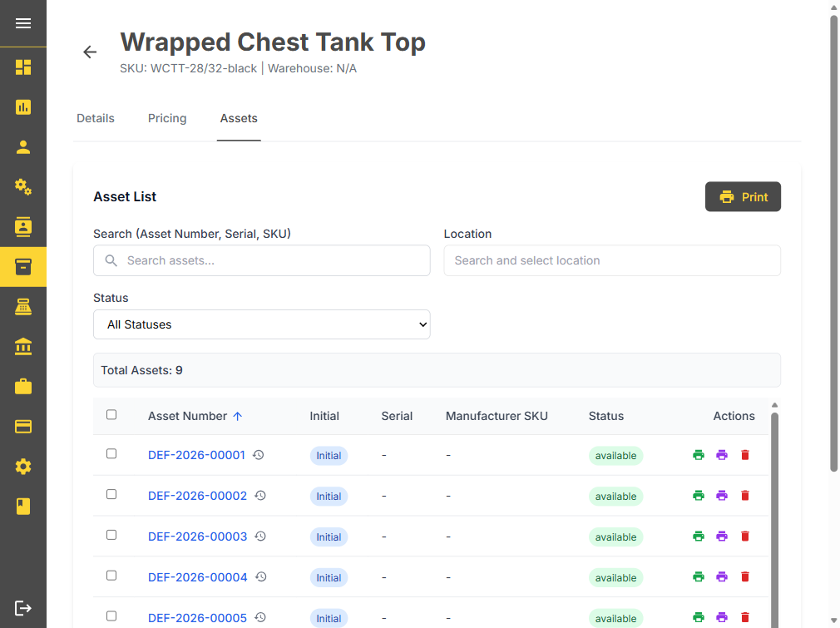The width and height of the screenshot is (840, 628).
Task: Click the Initial badge for DEF-2026-00002
Action: click(329, 497)
